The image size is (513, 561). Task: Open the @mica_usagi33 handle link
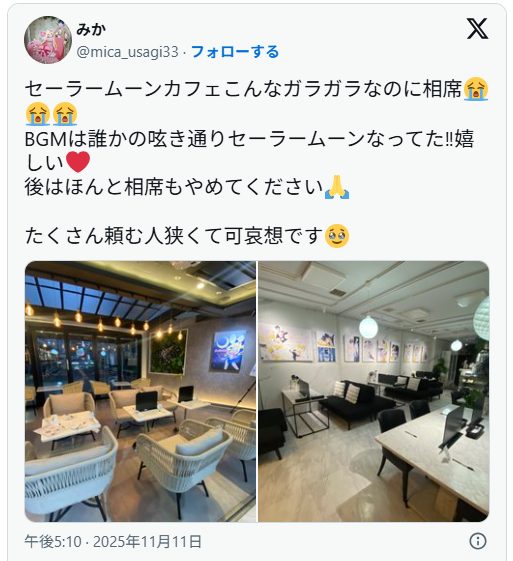(x=127, y=52)
